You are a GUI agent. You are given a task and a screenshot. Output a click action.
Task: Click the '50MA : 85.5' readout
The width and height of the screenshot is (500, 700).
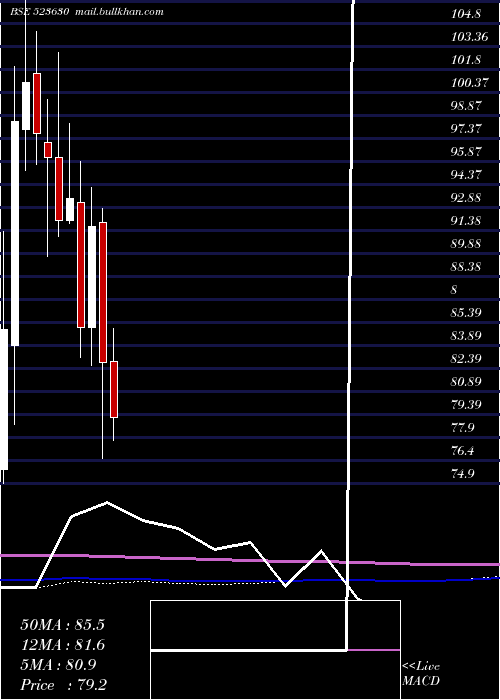point(62,625)
